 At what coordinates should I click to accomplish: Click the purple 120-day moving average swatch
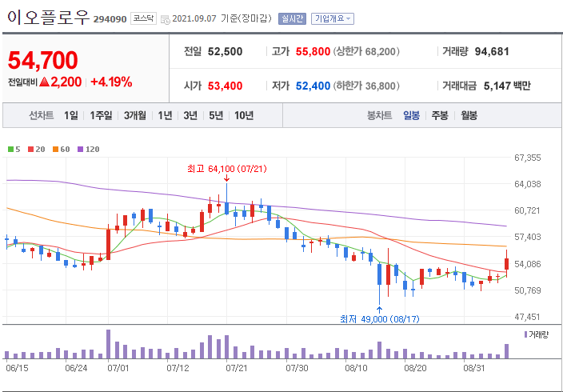point(81,149)
